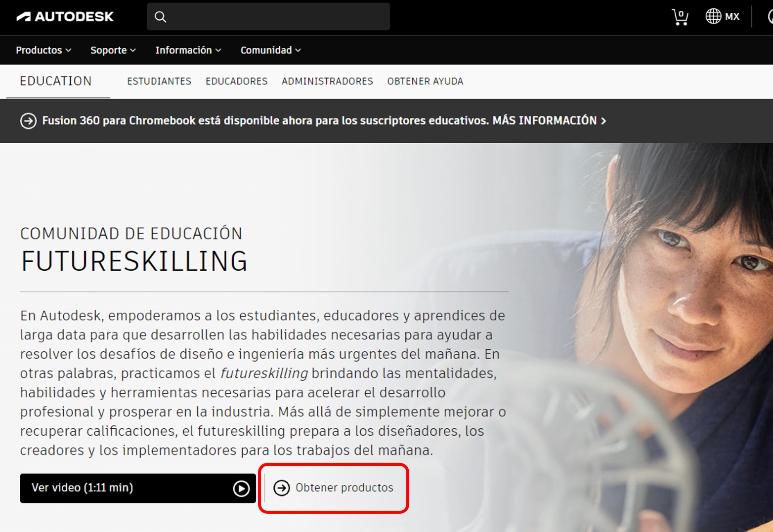Open the shopping cart

[680, 17]
